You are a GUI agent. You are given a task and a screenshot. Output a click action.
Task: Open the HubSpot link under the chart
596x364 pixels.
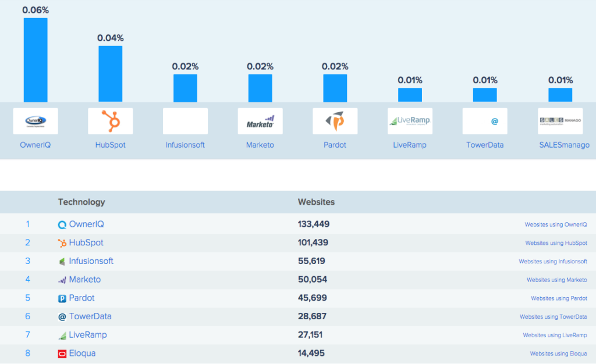coord(110,145)
